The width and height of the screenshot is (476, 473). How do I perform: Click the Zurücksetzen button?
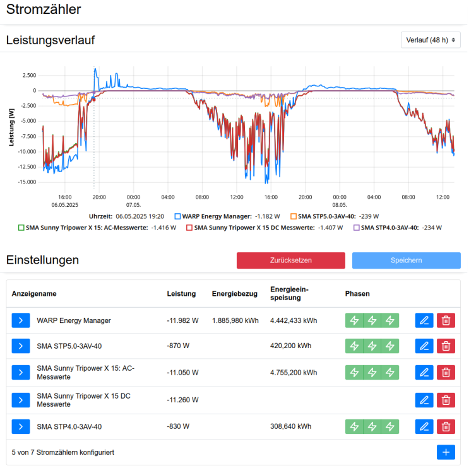[290, 260]
